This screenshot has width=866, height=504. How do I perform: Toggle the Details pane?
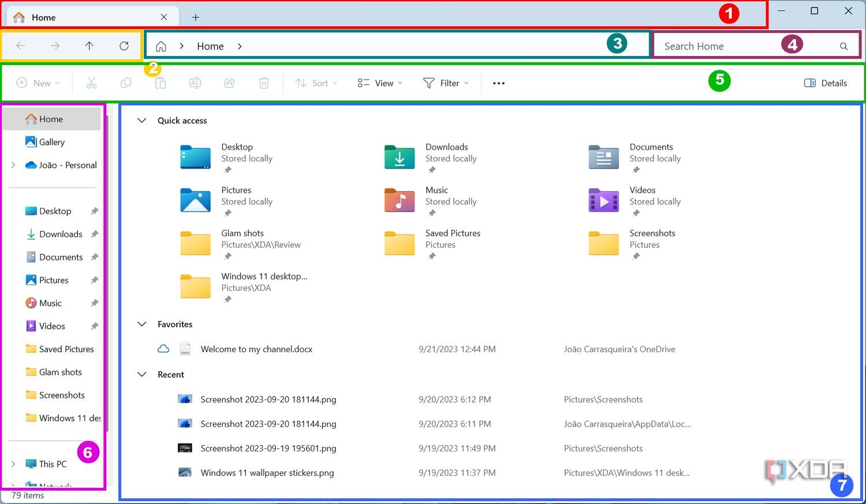point(825,83)
